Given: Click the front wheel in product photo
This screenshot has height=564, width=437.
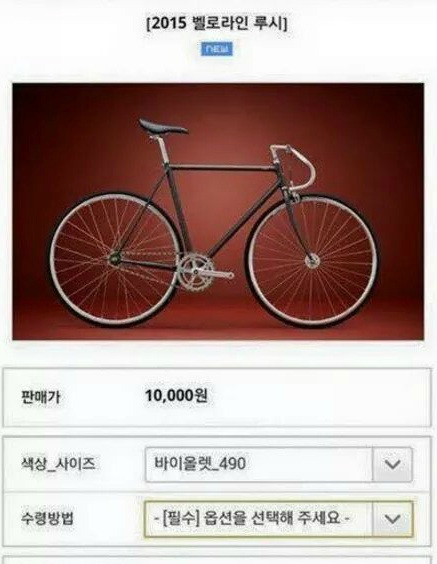Looking at the screenshot, I should [x=312, y=260].
